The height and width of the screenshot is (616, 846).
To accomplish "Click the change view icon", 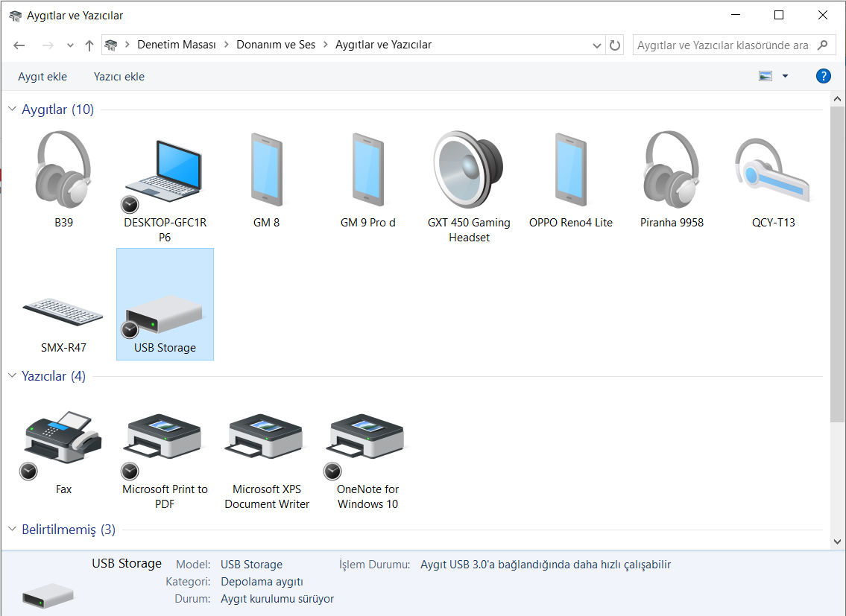I will coord(765,76).
